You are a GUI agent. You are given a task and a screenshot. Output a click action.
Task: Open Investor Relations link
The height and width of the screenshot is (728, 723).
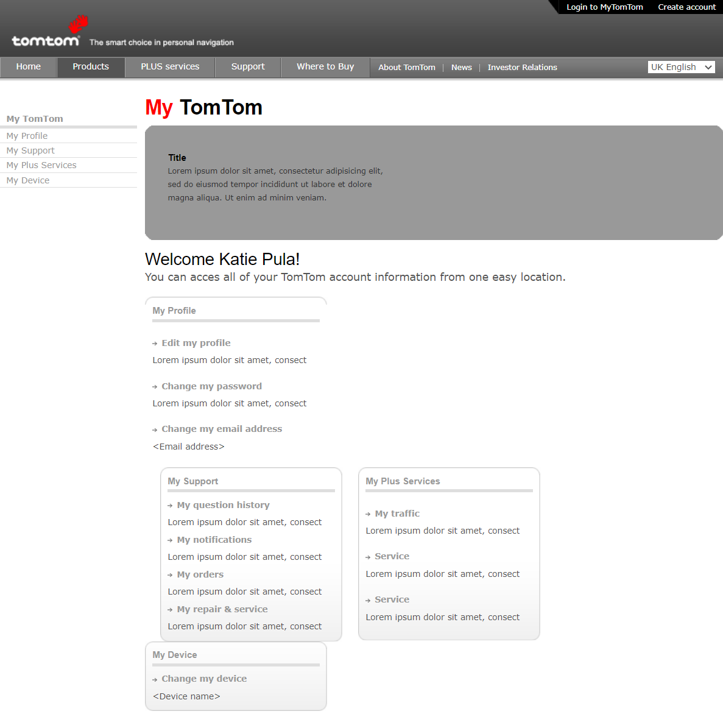[522, 68]
